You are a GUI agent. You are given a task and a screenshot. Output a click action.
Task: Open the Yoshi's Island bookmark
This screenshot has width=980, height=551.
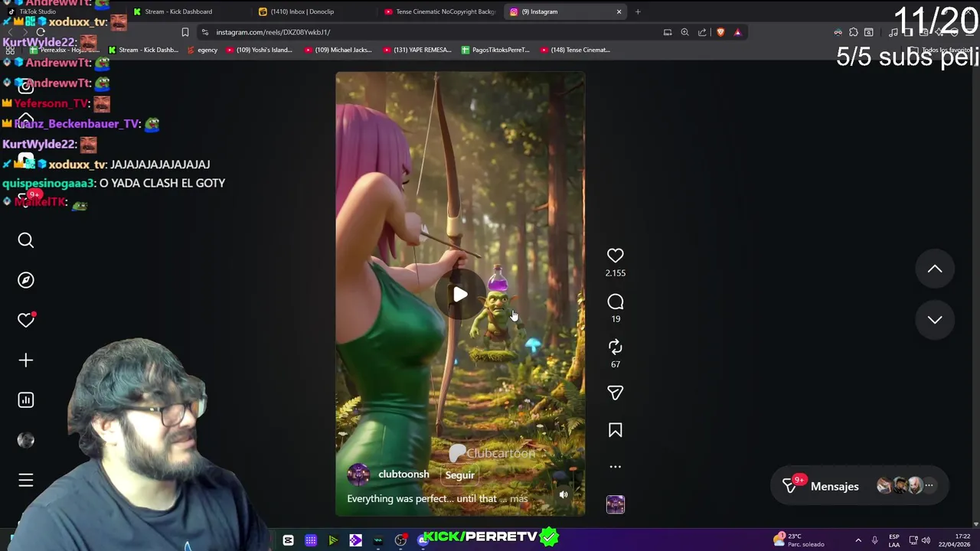[259, 50]
